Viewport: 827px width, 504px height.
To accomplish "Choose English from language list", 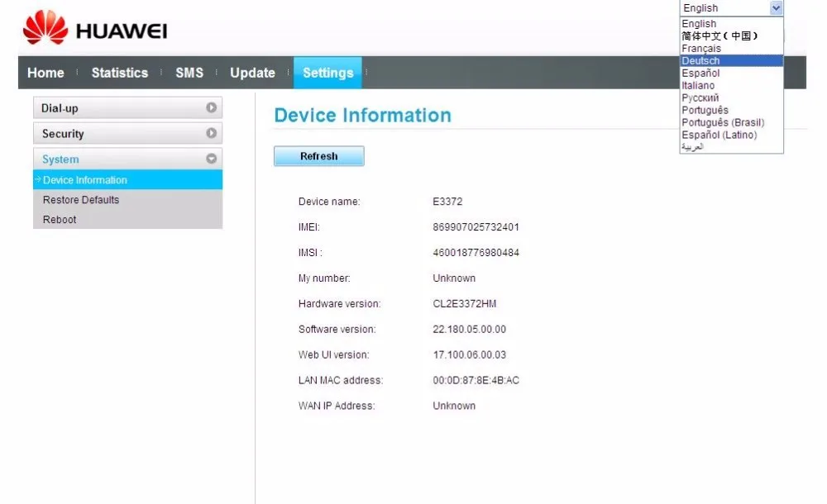I will pos(731,24).
